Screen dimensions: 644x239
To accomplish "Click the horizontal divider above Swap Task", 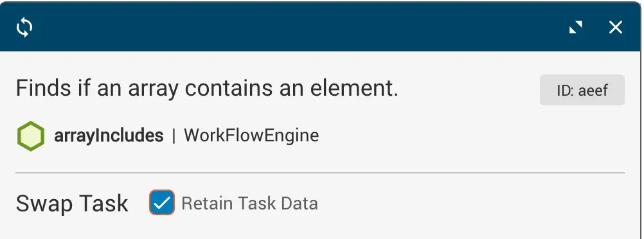I will tap(320, 173).
